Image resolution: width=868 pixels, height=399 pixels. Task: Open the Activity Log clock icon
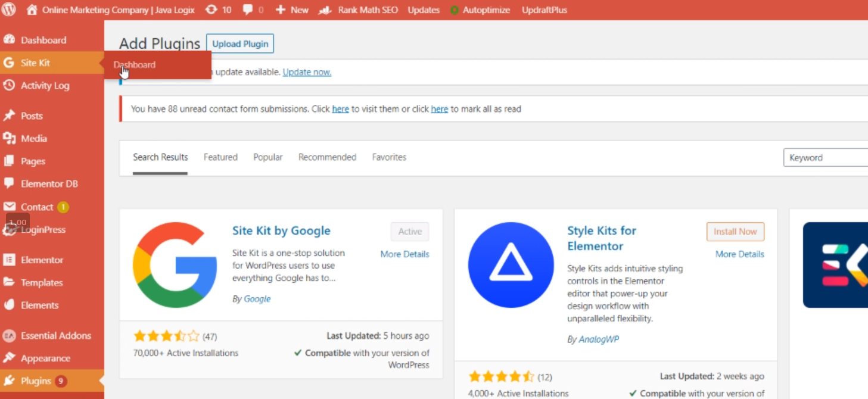[x=9, y=85]
